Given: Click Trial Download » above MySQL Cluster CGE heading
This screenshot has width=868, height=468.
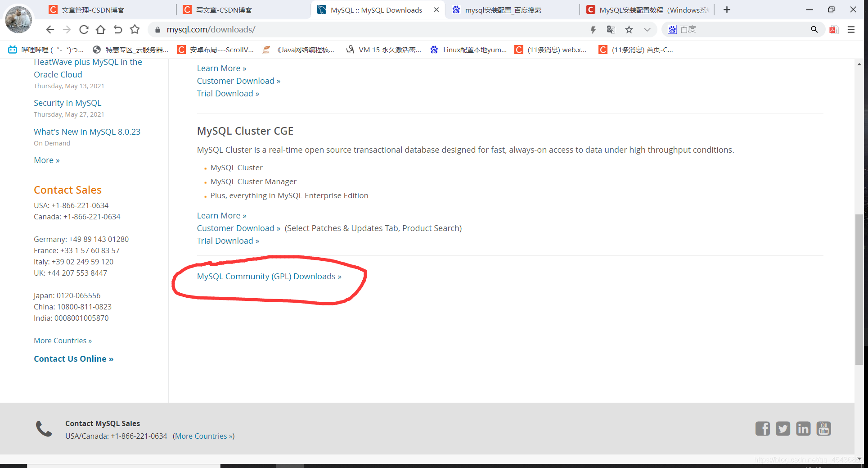Looking at the screenshot, I should click(x=228, y=94).
